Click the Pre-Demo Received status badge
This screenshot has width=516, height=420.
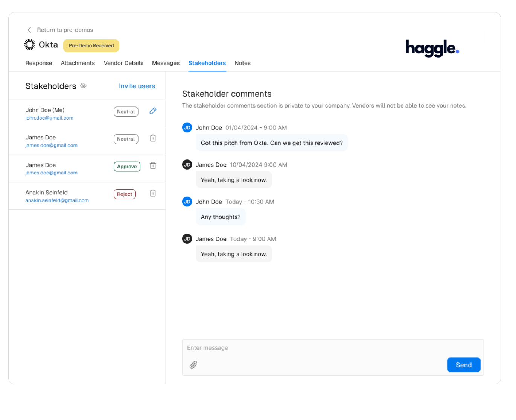click(x=91, y=45)
